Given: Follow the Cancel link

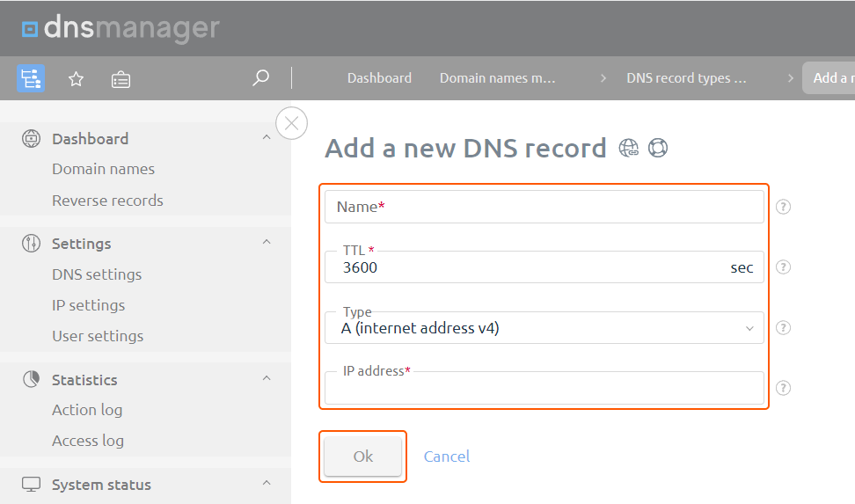Looking at the screenshot, I should click(x=447, y=457).
